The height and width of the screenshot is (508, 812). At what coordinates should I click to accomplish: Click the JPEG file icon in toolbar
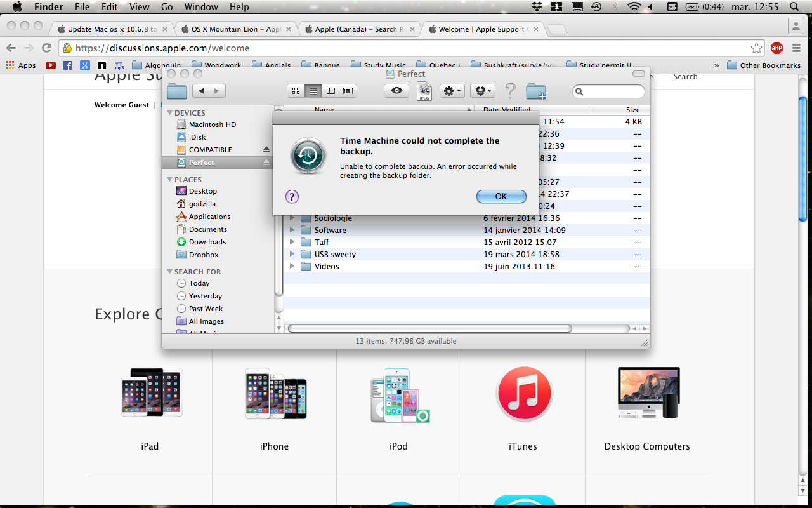click(x=424, y=91)
